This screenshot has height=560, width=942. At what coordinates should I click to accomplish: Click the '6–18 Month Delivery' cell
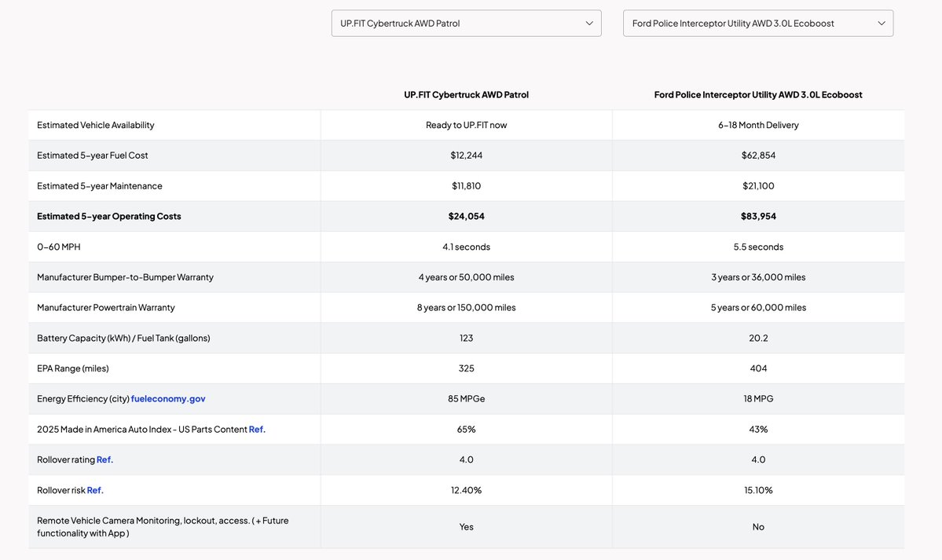point(758,125)
